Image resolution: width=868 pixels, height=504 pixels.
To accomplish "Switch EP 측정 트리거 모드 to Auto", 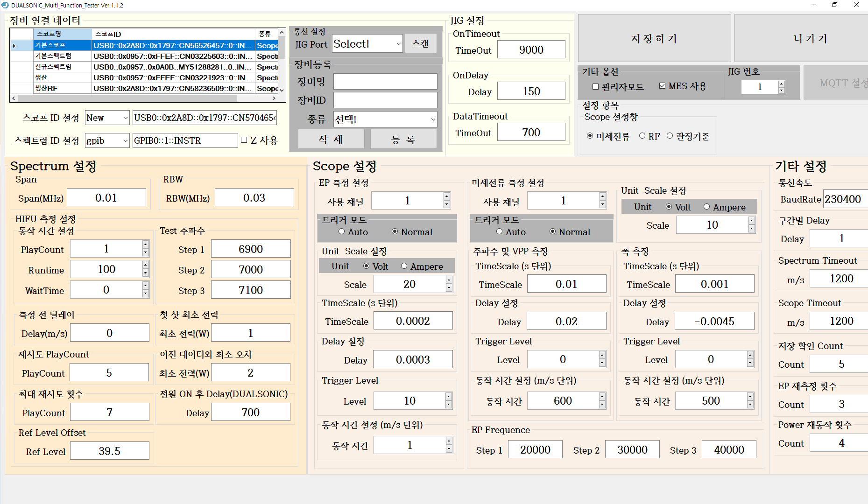I will point(341,231).
